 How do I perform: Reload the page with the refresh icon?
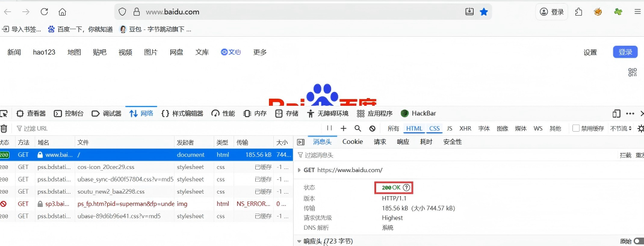pos(44,12)
